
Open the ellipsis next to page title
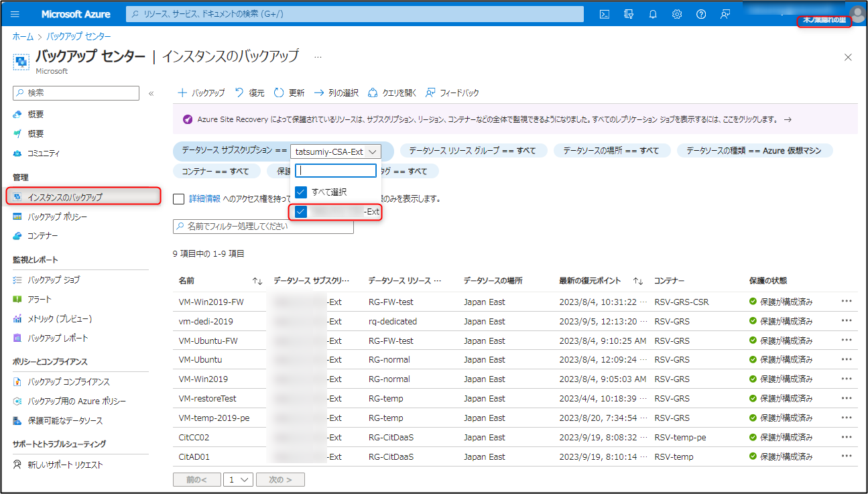pos(318,57)
